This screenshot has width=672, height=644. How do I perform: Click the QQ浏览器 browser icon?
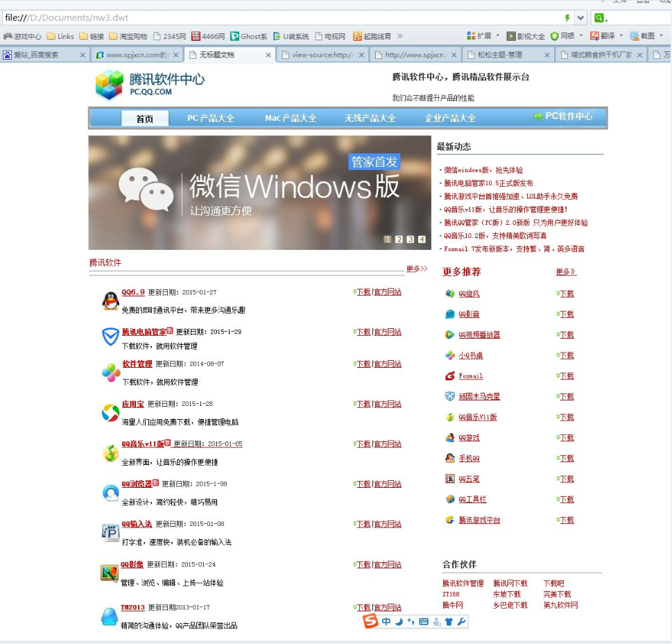click(x=110, y=493)
